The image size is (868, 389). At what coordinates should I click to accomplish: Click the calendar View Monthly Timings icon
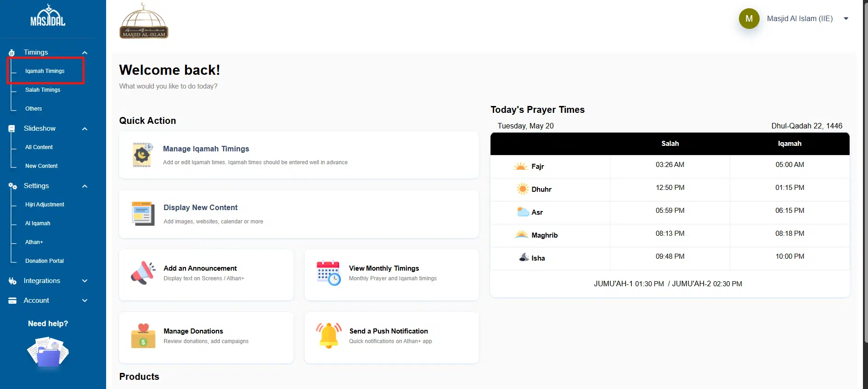(328, 273)
